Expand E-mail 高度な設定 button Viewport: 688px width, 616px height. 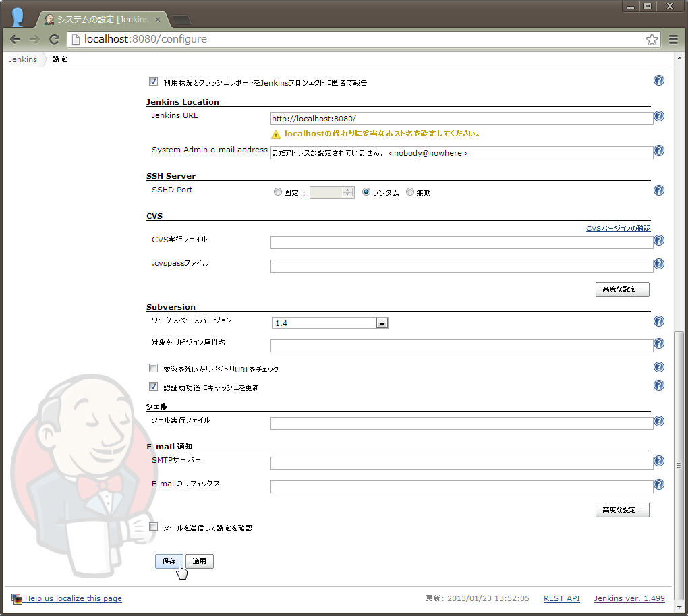pyautogui.click(x=622, y=510)
